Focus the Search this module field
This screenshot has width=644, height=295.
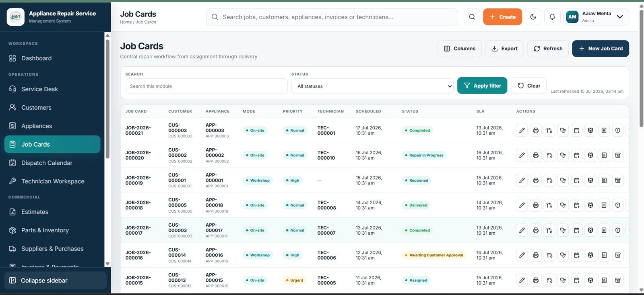206,86
